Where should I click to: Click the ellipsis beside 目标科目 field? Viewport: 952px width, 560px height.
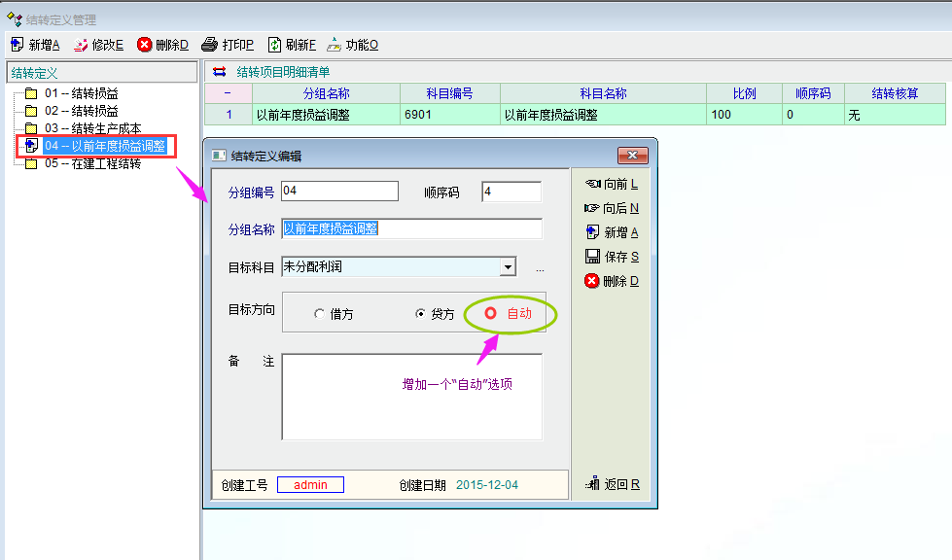pyautogui.click(x=540, y=268)
